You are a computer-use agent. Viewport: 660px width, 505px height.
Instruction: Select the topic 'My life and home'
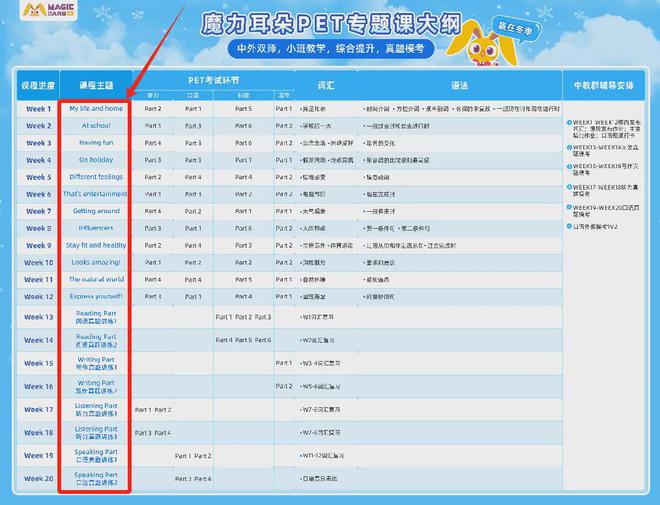[96, 109]
